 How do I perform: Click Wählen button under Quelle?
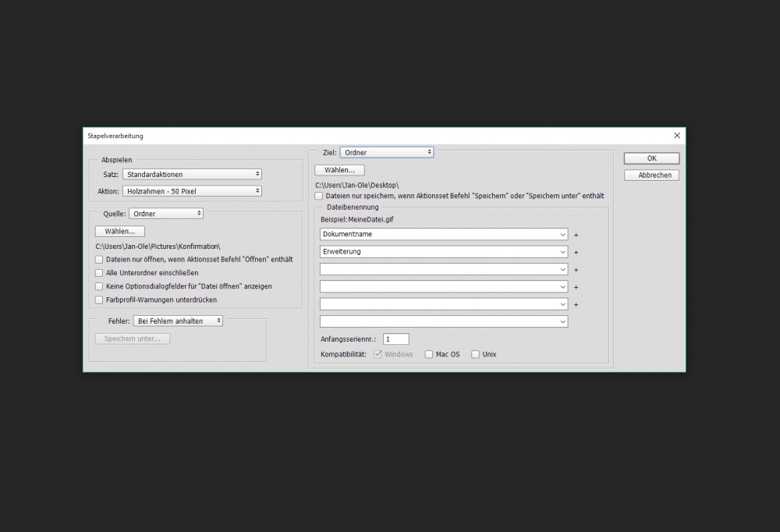[120, 231]
